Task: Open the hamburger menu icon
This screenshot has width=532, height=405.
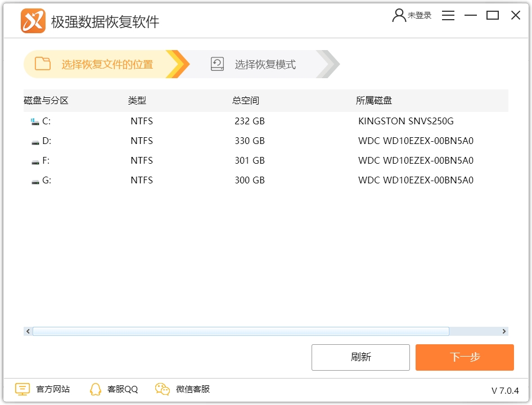Action: click(448, 15)
